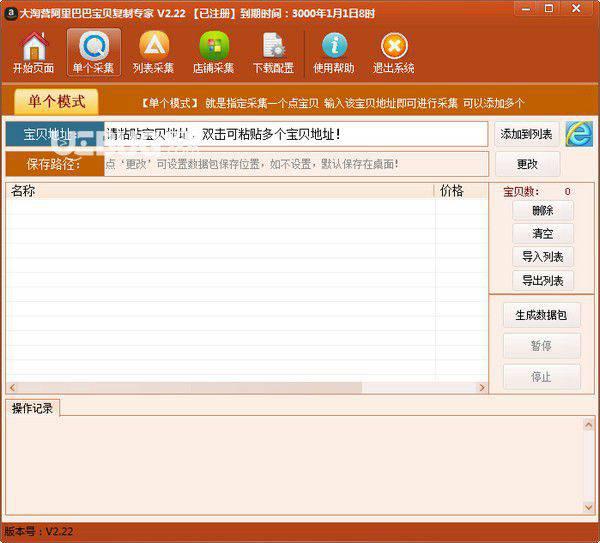Click the 生成数据包 button
Screen dimensions: 600x543
point(541,315)
